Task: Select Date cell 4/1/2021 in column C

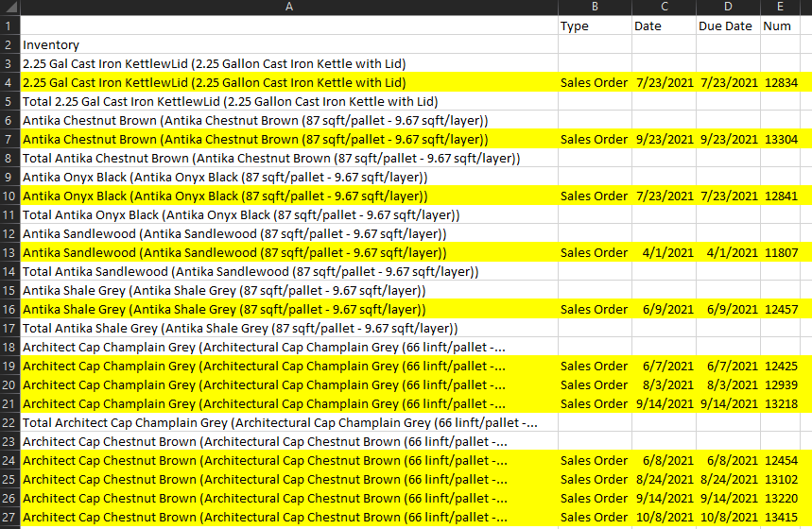Action: (664, 252)
